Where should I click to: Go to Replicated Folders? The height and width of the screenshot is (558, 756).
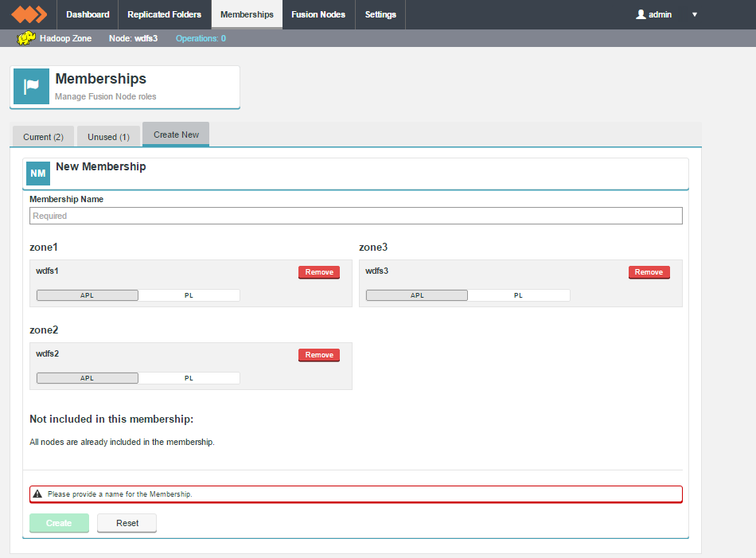coord(165,14)
